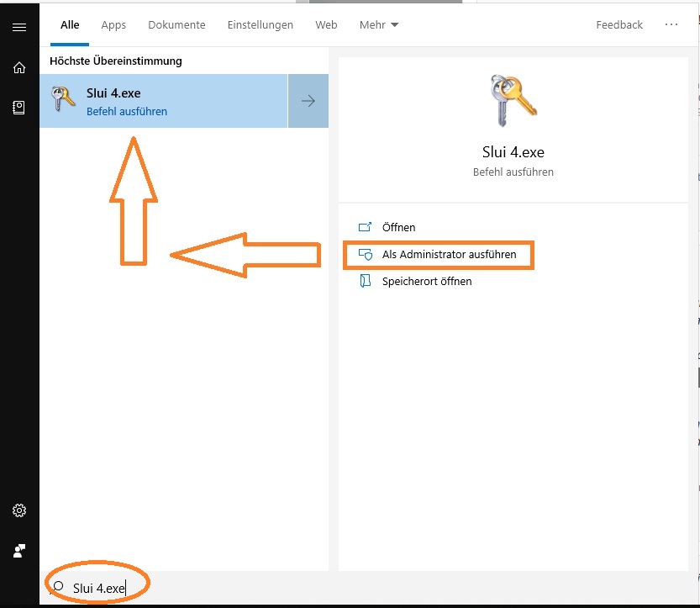700x608 pixels.
Task: Click the Home icon in the sidebar
Action: [x=19, y=67]
